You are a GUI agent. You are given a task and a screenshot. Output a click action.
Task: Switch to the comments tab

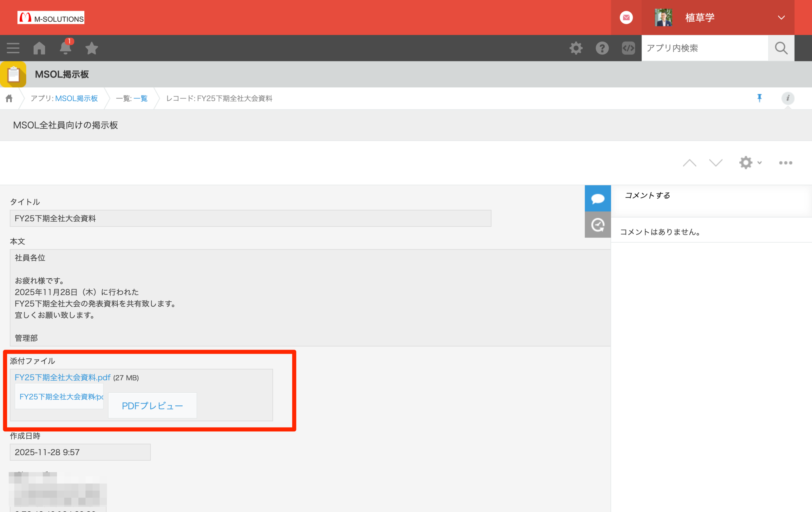click(598, 198)
